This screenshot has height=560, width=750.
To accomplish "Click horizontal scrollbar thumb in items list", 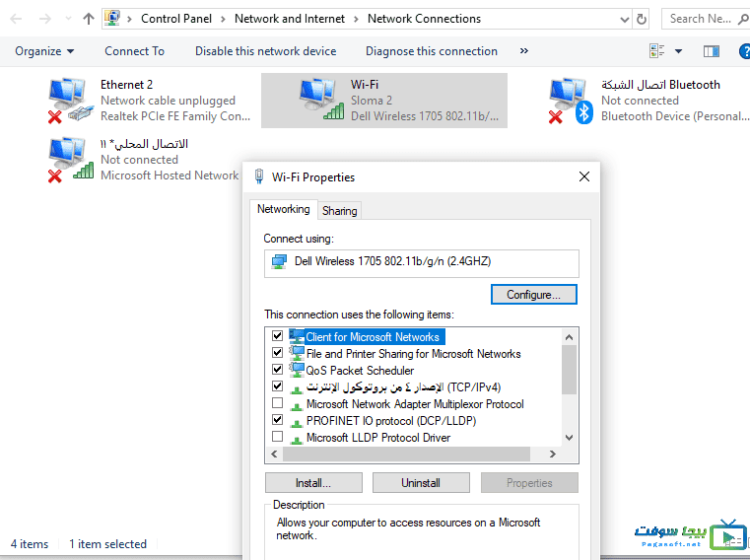I will point(406,454).
